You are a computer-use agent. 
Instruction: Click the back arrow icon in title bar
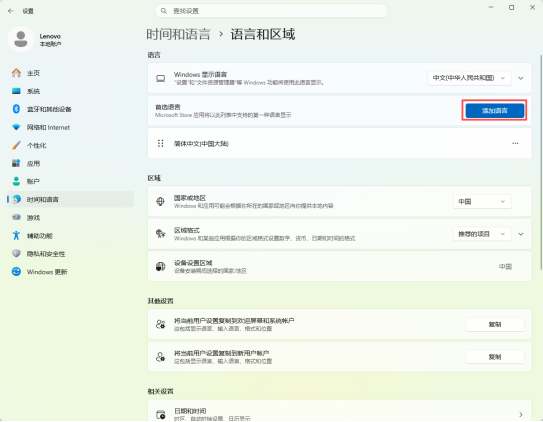pos(10,11)
